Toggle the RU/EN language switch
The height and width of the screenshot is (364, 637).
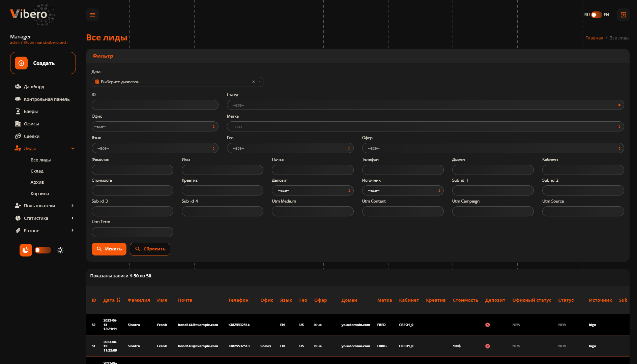point(597,15)
